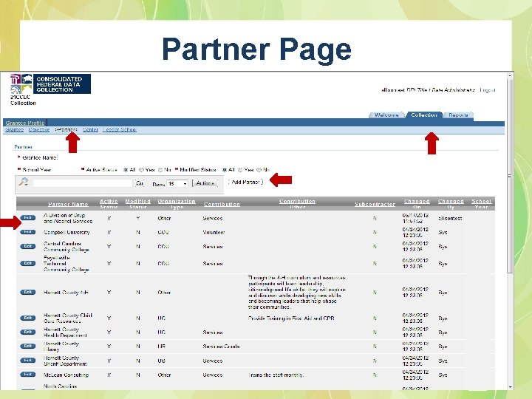532x399 pixels.
Task: Click 'Trains the staff monthly.' text
Action: coord(276,375)
